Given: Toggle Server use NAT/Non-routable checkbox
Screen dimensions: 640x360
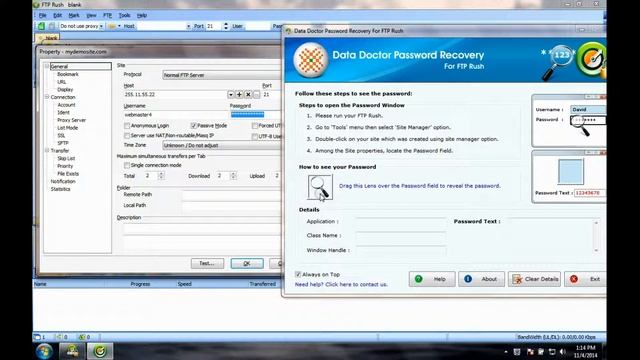Looking at the screenshot, I should [127, 136].
